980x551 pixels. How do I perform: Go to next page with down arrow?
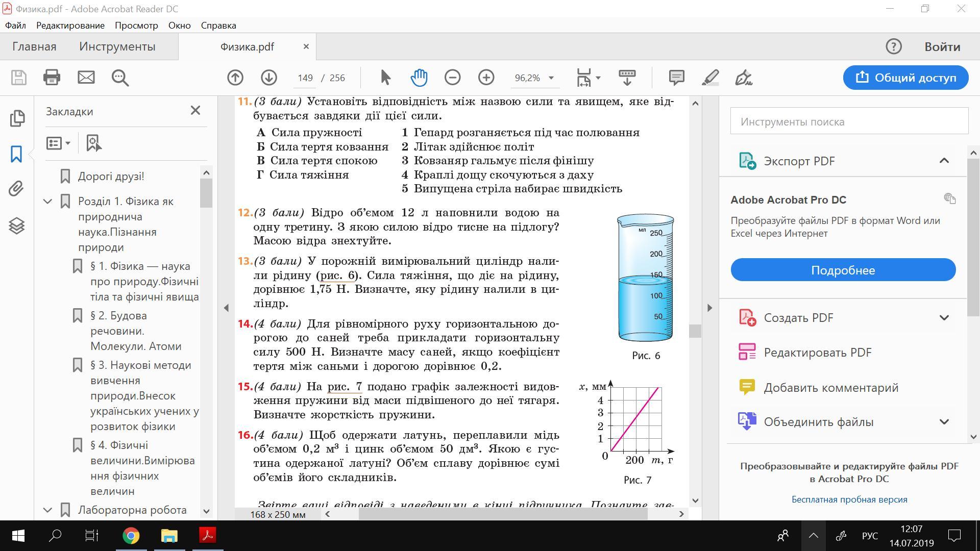pyautogui.click(x=269, y=78)
